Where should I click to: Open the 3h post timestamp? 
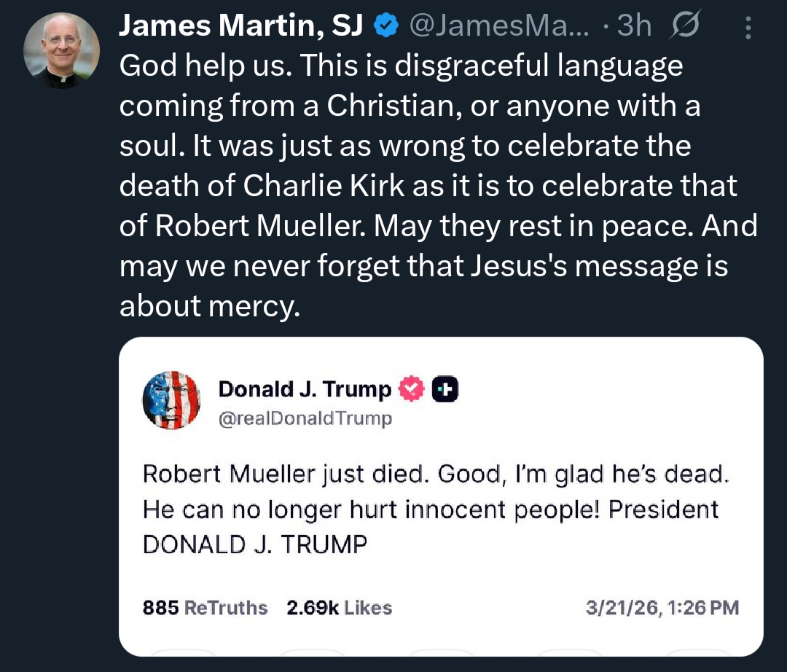point(634,27)
